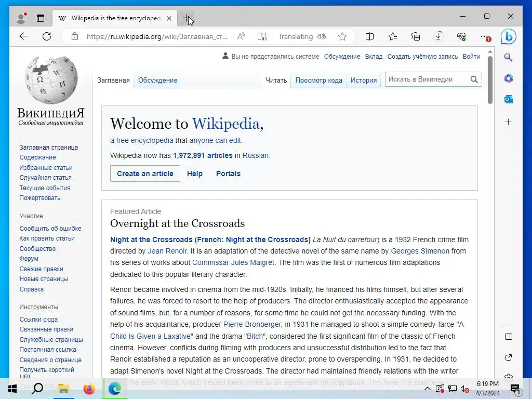Open Browser essentials heart icon
This screenshot has width=532, height=399.
tap(461, 36)
